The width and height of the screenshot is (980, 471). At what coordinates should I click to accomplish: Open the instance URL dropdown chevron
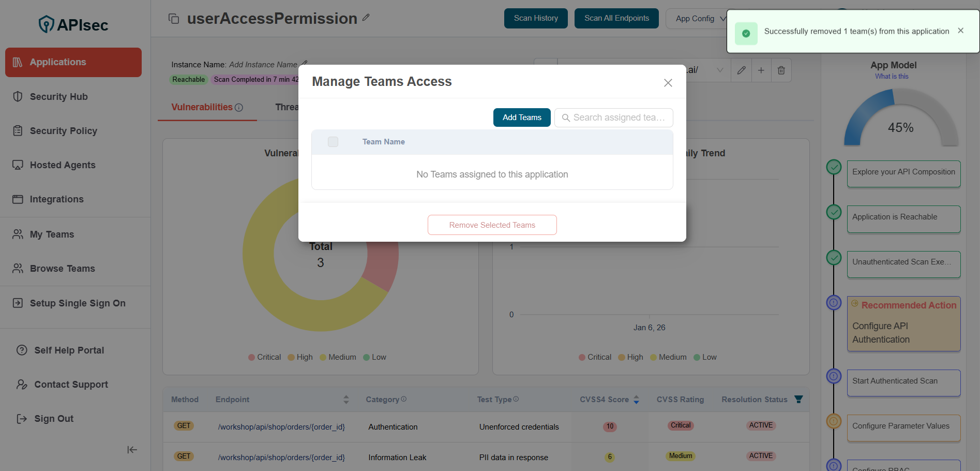pyautogui.click(x=719, y=70)
